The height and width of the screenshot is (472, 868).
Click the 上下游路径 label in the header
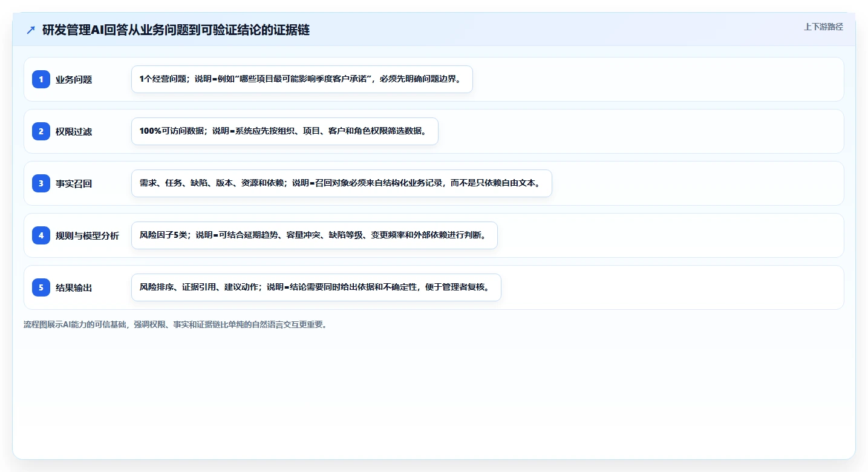point(823,27)
